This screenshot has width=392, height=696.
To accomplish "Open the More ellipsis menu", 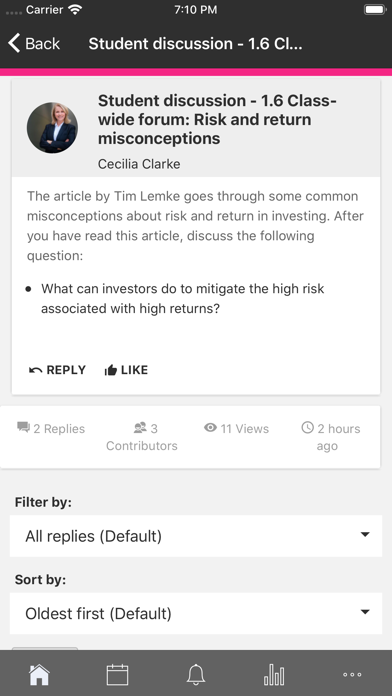I will pos(352,675).
